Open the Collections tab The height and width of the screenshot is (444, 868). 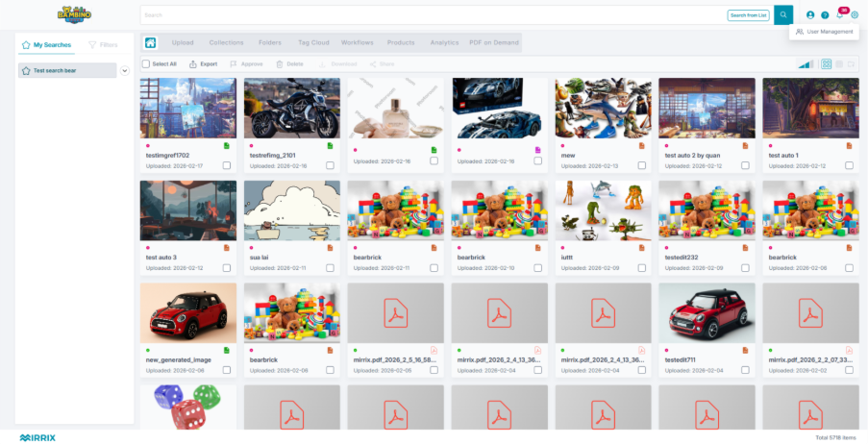tap(227, 42)
